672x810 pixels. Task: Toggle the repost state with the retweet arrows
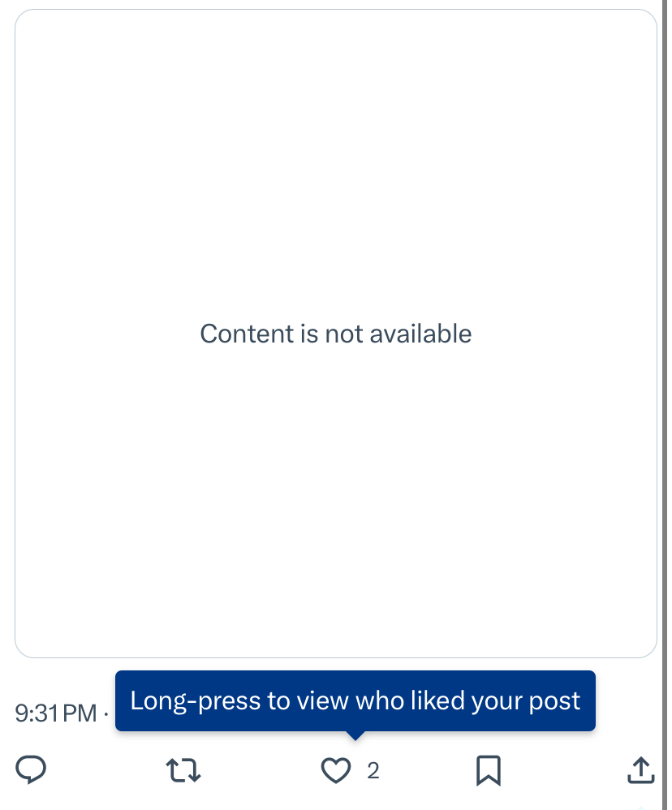[183, 770]
